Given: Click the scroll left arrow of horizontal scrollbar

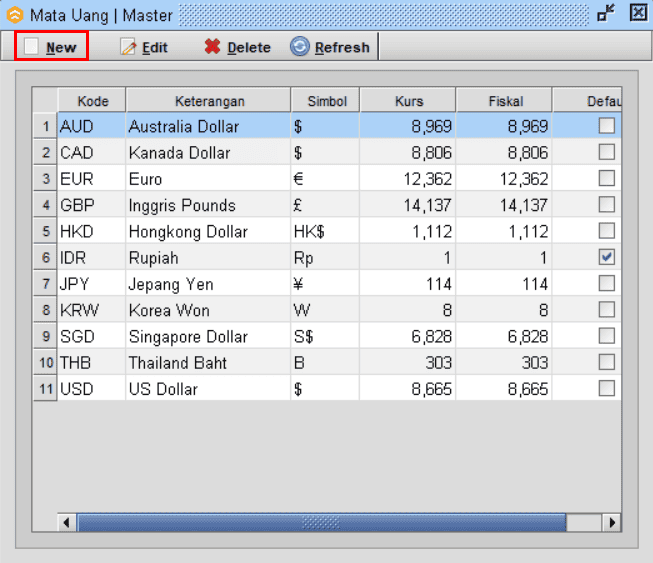Looking at the screenshot, I should pyautogui.click(x=67, y=522).
